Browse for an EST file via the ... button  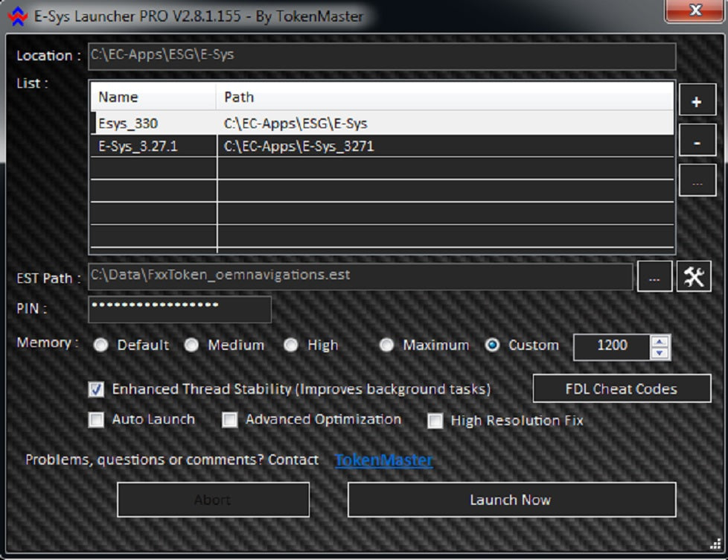point(654,276)
